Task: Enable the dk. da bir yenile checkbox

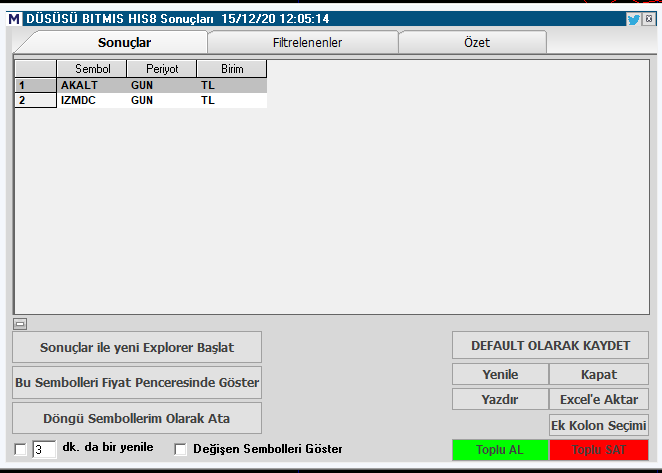Action: tap(20, 449)
